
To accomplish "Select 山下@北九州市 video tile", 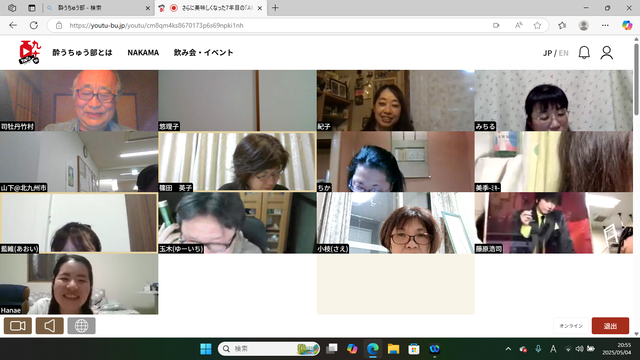I will (x=79, y=162).
